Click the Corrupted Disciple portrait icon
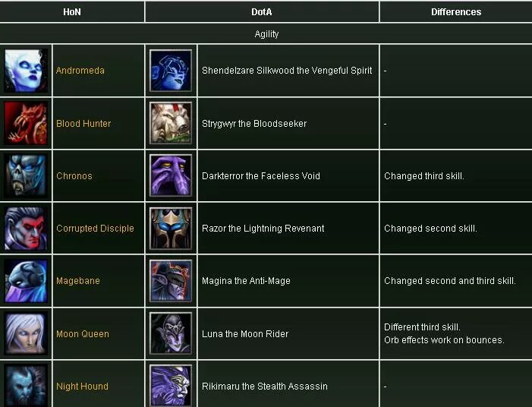Viewport: 532px width, 407px height. tap(26, 229)
